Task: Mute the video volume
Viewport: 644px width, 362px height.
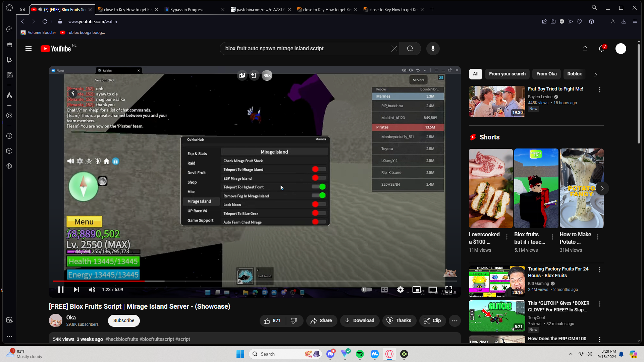Action: [92, 290]
